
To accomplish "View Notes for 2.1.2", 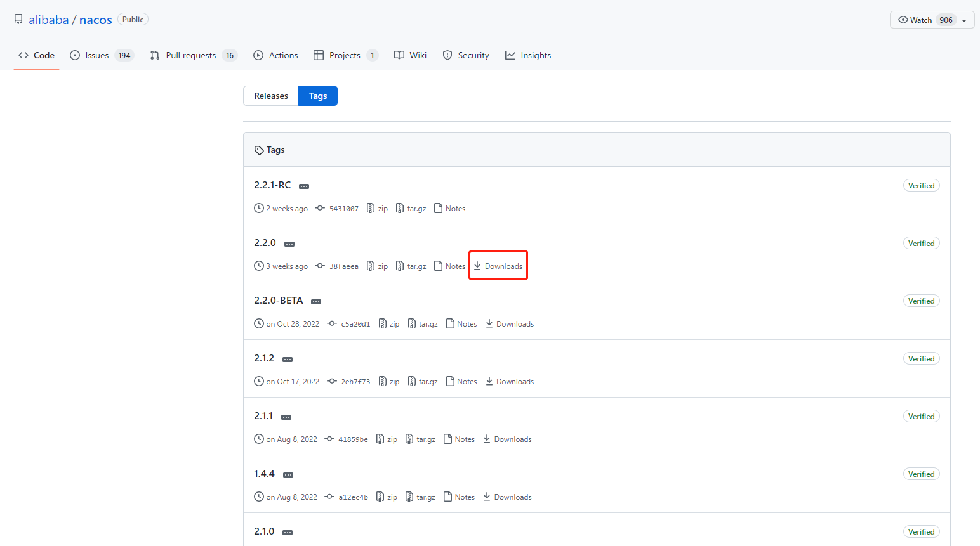I will click(x=461, y=382).
